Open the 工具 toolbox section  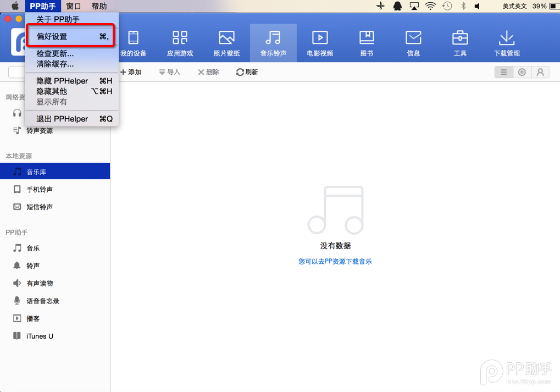pyautogui.click(x=460, y=43)
